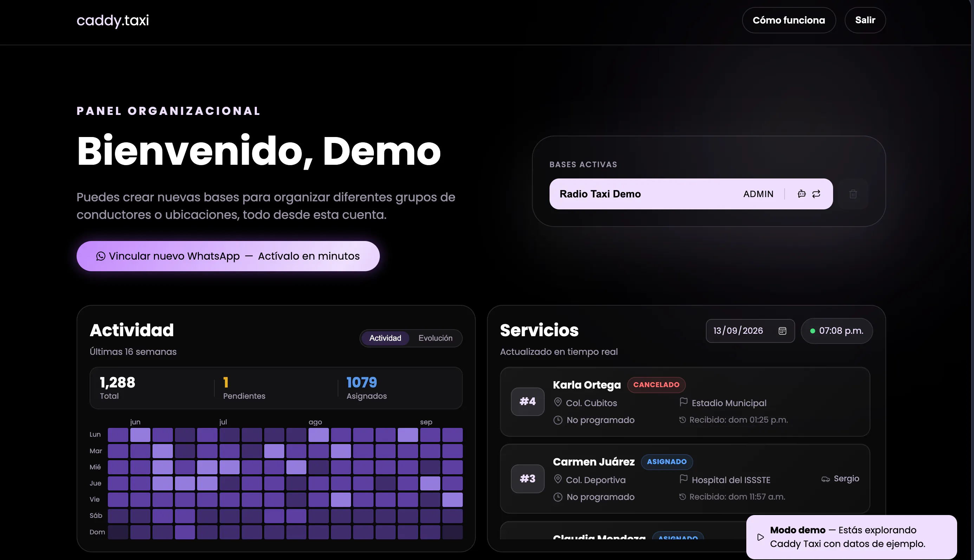Click the WhatsApp icon on the Vincular button
This screenshot has width=974, height=560.
(101, 256)
